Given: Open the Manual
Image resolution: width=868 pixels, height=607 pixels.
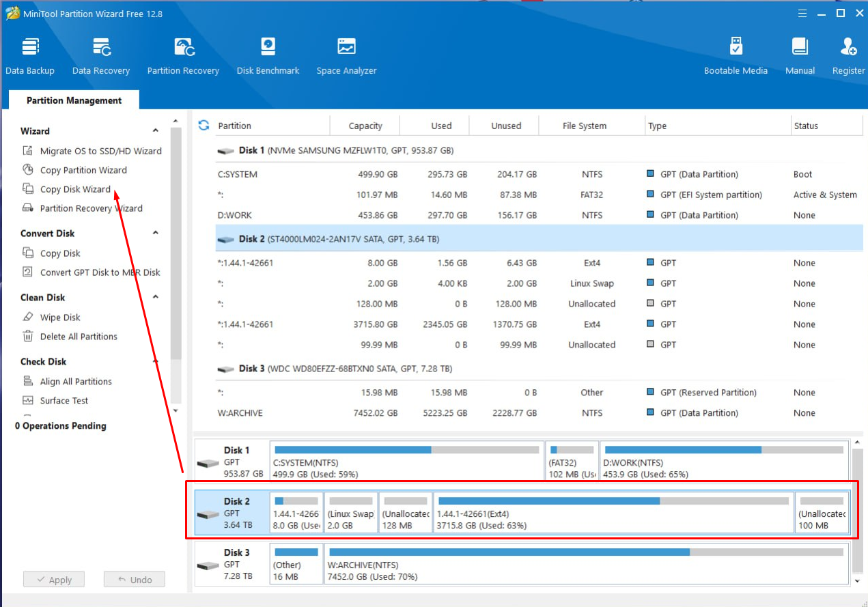Looking at the screenshot, I should click(x=800, y=56).
